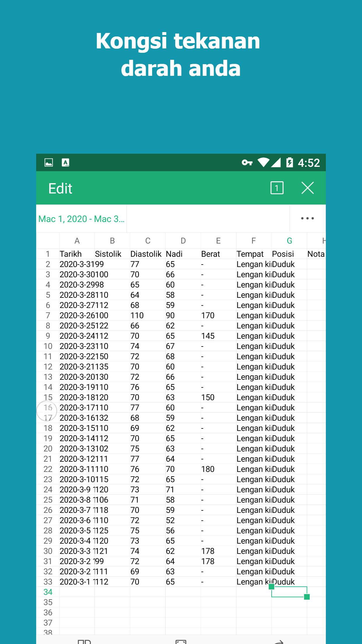
Task: Select the 2020-3-20 date cell
Action: tap(77, 377)
